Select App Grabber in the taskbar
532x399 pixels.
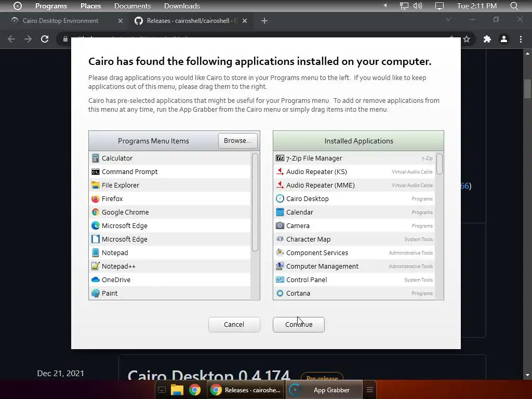pyautogui.click(x=325, y=390)
